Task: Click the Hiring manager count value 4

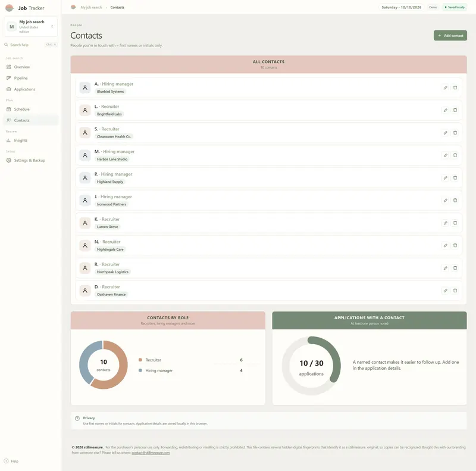Action: 242,370
